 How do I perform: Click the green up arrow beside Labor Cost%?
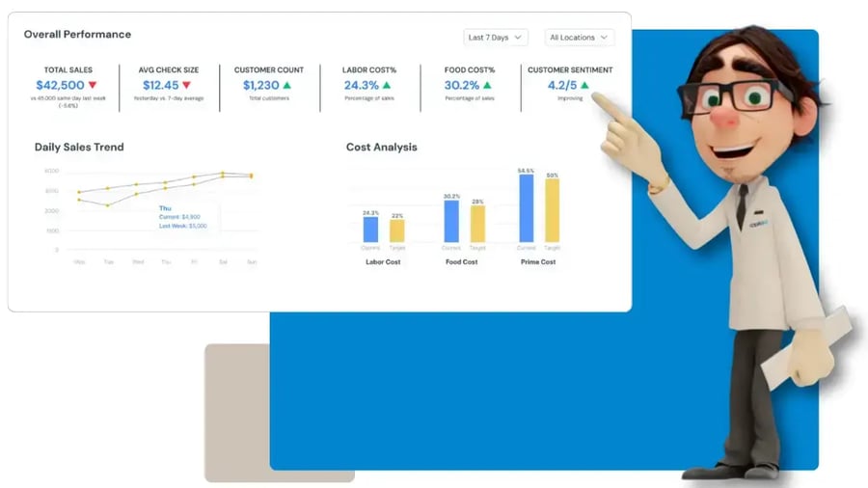point(388,85)
